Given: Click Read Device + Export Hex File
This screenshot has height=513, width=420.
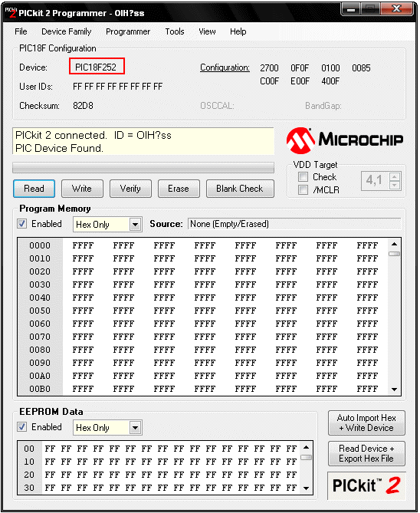Looking at the screenshot, I should click(366, 453).
